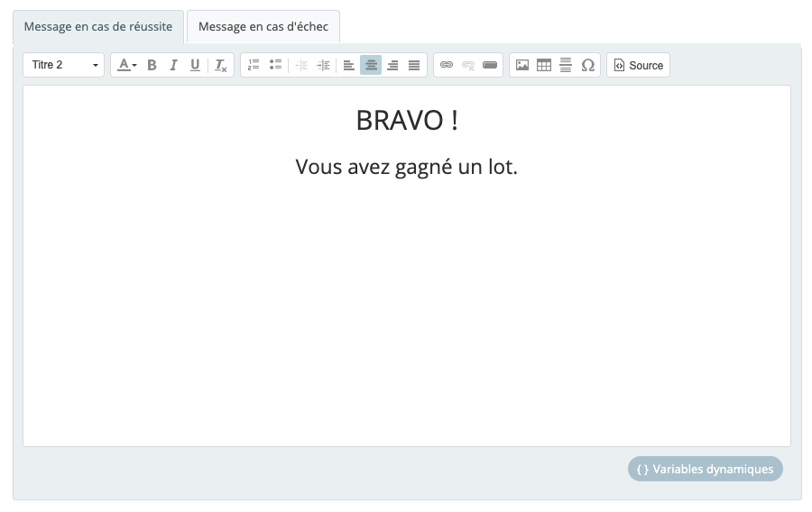Decrease the paragraph indent
Viewport: 812px width, 512px height.
[301, 65]
